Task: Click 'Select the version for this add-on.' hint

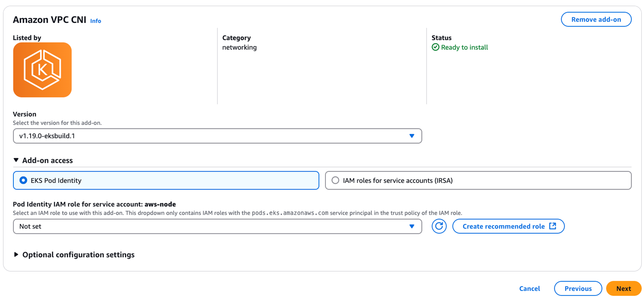Action: point(57,123)
